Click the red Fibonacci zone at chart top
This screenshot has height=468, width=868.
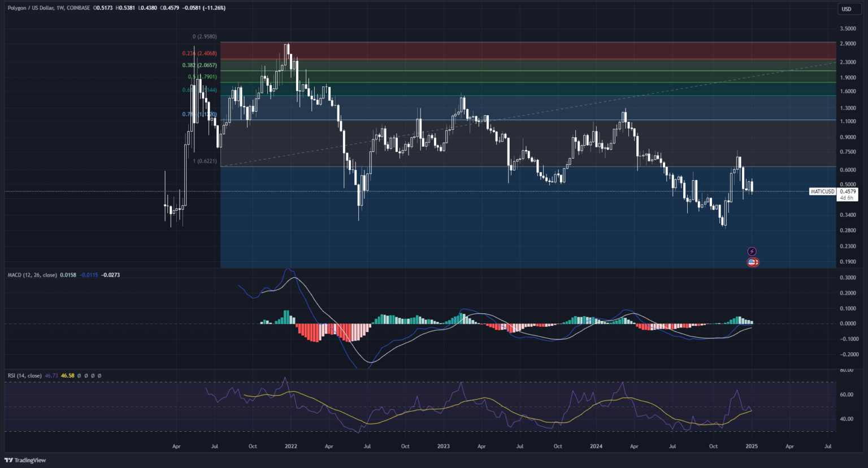coord(509,50)
